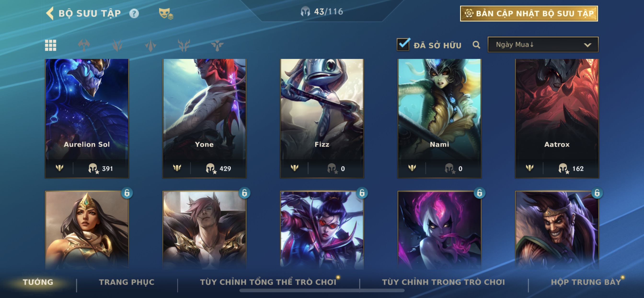This screenshot has width=644, height=298.
Task: Open the collection help question mark icon
Action: click(x=134, y=13)
